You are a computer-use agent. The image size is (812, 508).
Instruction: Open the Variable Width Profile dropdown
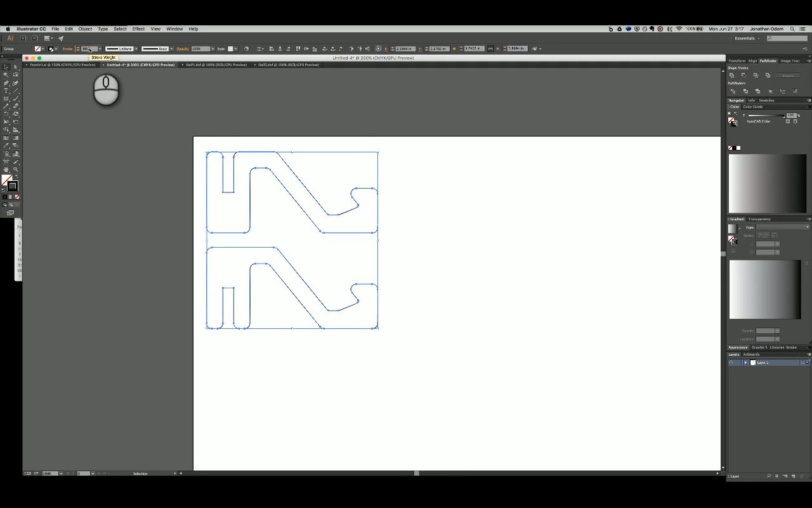point(135,49)
